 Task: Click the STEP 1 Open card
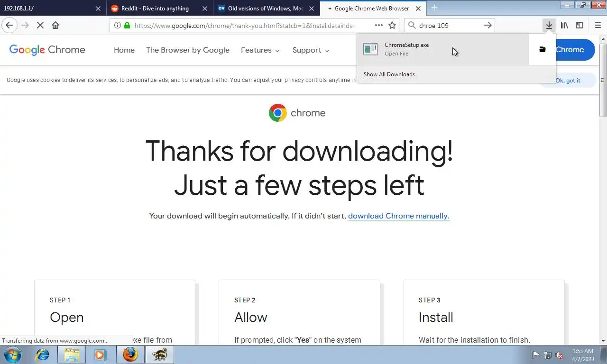115,313
